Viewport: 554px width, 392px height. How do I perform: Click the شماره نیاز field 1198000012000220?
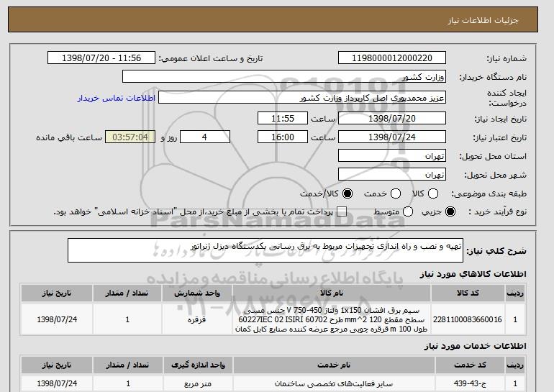392,58
